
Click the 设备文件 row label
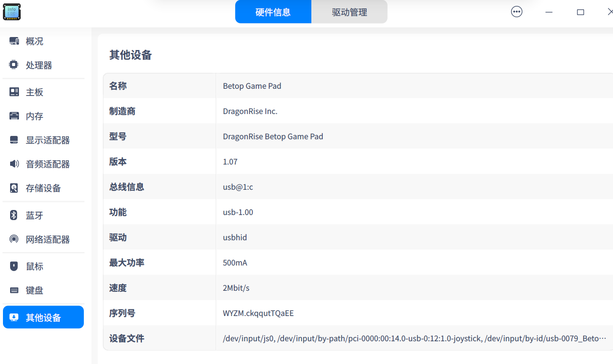tap(127, 338)
